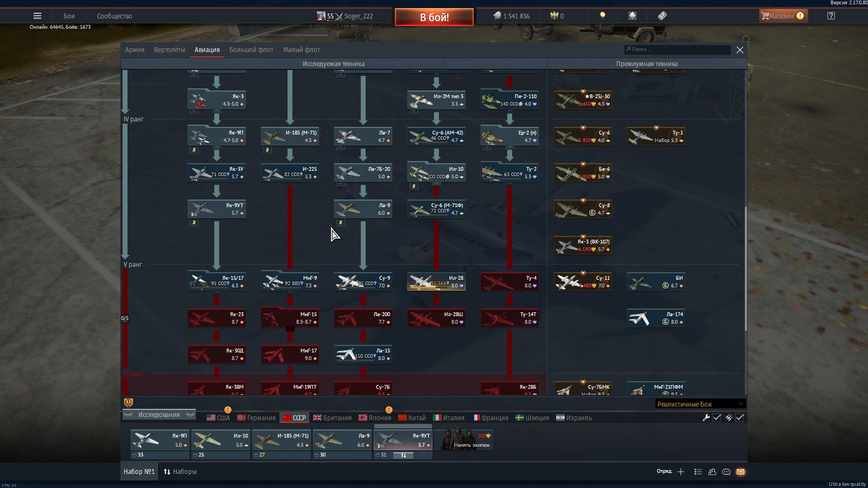Click the Golden Eagles balance icon
Screen dimensions: 868x488
pos(554,16)
